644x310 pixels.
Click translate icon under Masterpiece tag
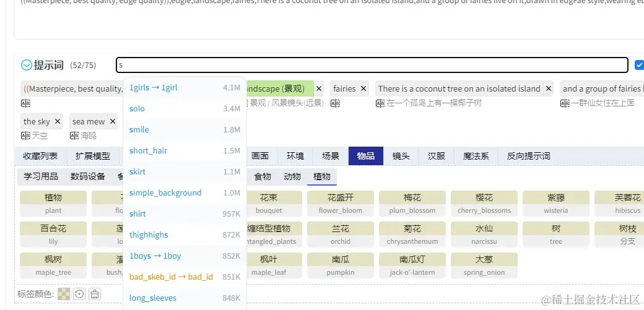[x=25, y=103]
